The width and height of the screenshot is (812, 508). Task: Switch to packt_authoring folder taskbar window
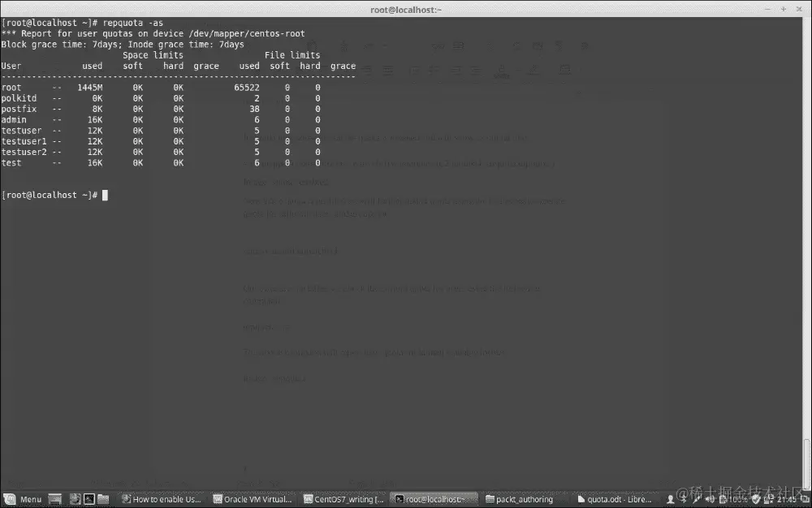click(520, 499)
